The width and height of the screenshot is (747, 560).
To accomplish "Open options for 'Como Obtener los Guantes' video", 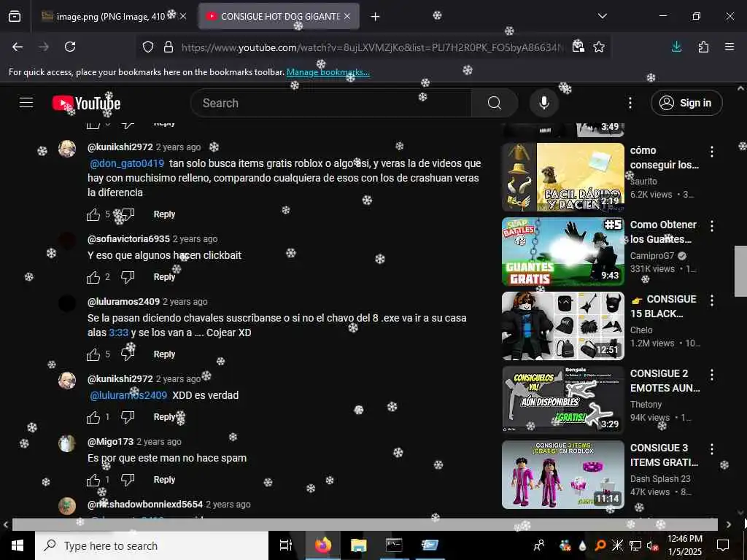I will [712, 226].
